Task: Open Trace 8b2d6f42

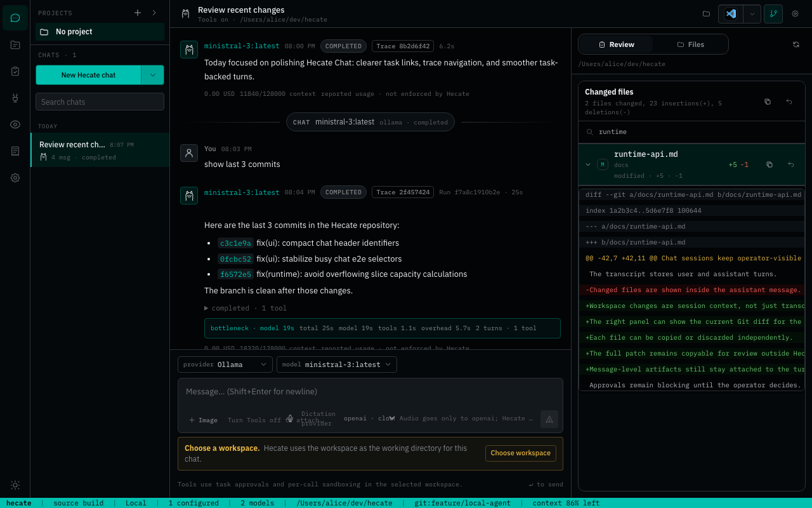Action: (403, 46)
